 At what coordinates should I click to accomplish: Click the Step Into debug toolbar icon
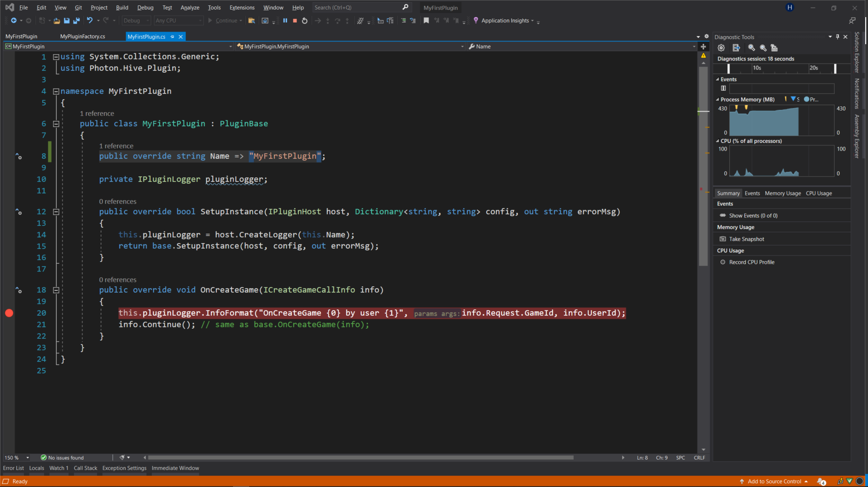(328, 20)
